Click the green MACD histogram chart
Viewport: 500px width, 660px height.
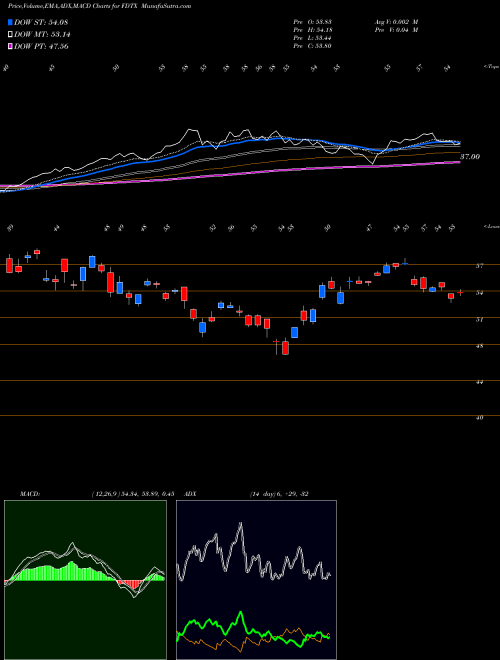(85, 580)
